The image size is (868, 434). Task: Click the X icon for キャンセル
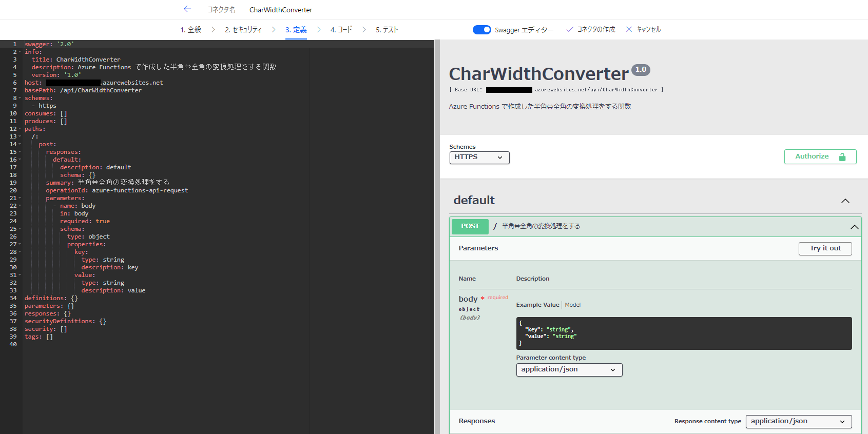[x=629, y=30]
